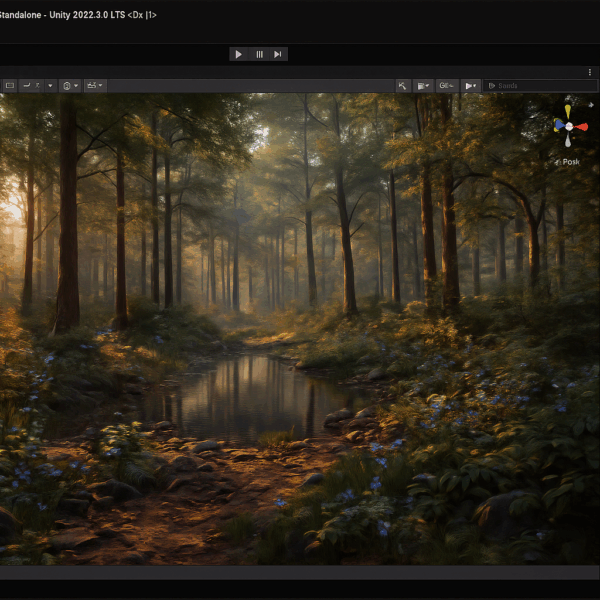This screenshot has width=600, height=600.
Task: Toggle the small X snapping icon
Action: coord(38,85)
